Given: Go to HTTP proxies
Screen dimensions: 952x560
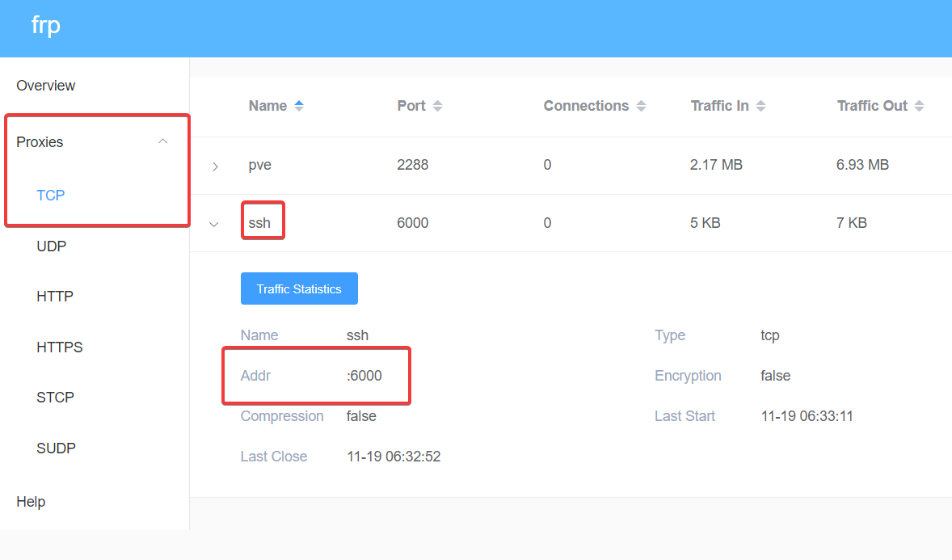Looking at the screenshot, I should coord(55,297).
